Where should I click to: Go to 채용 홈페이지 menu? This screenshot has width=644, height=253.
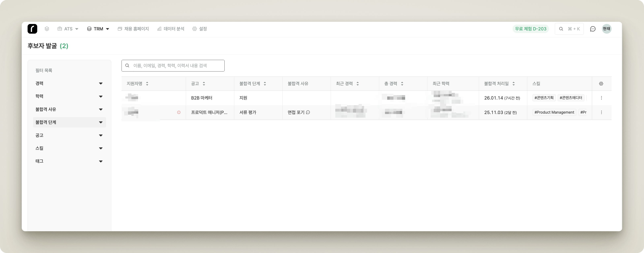pyautogui.click(x=133, y=29)
